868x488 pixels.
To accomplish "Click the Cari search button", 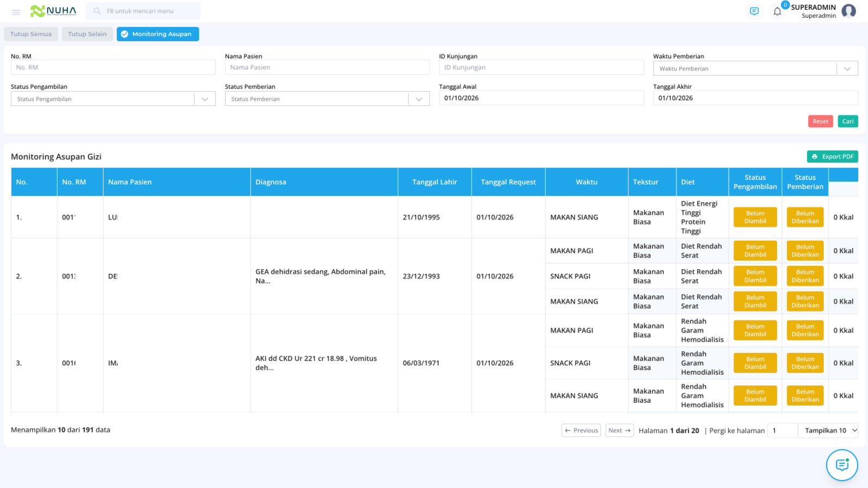I will pos(847,121).
